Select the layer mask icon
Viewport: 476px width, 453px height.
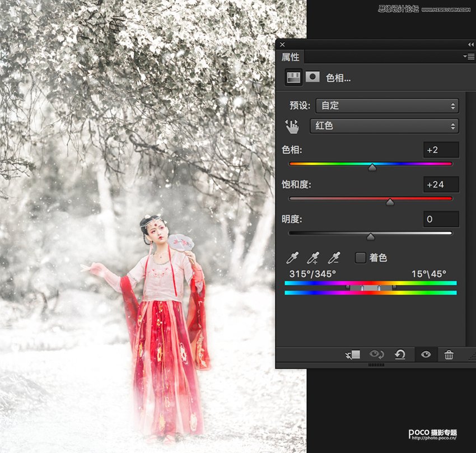pyautogui.click(x=312, y=77)
